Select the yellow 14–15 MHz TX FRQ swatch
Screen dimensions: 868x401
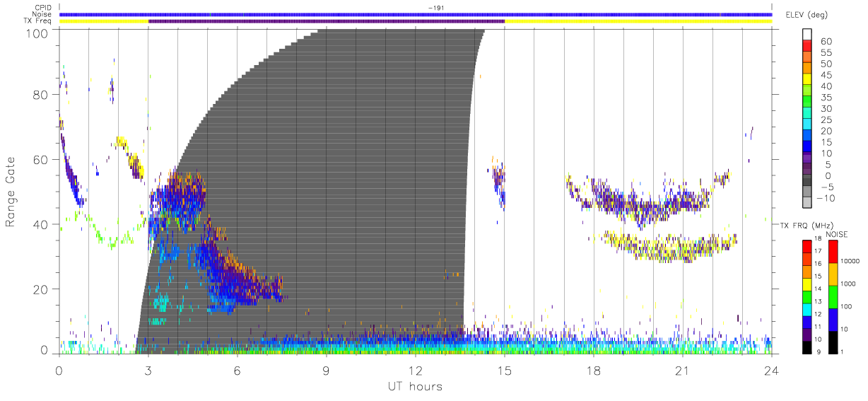coord(807,284)
